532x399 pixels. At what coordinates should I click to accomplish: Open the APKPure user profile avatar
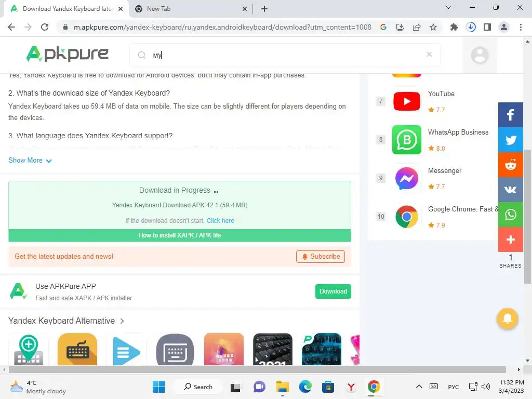pyautogui.click(x=480, y=55)
